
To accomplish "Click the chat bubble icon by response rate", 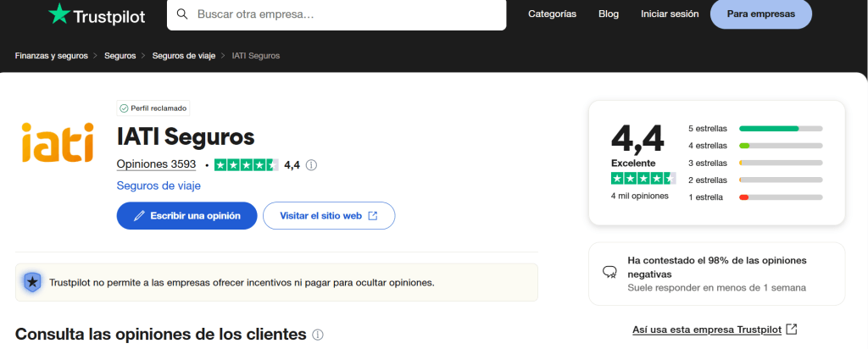I will coord(609,272).
